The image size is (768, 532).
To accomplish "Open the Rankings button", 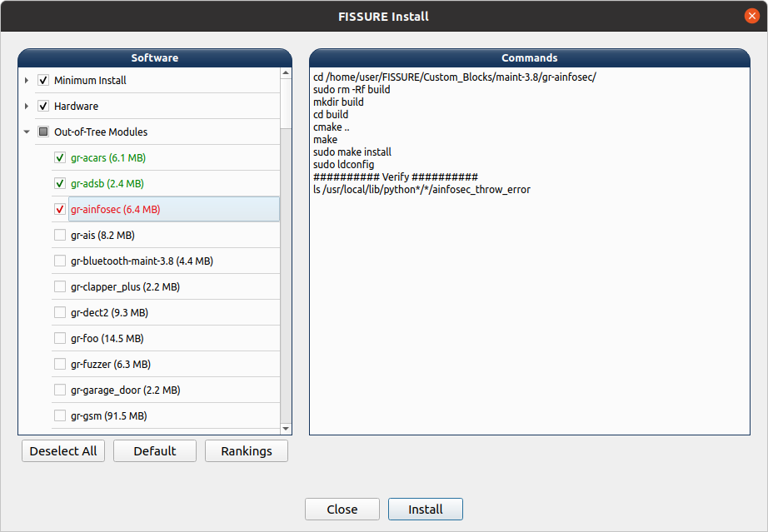I will (247, 450).
